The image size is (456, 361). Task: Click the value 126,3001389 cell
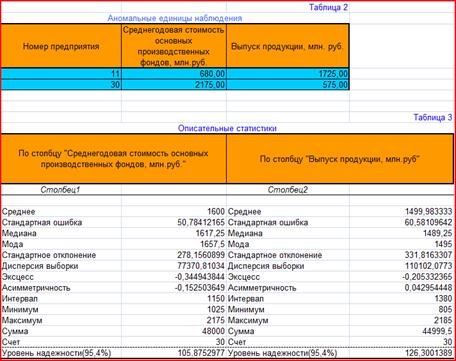point(402,353)
